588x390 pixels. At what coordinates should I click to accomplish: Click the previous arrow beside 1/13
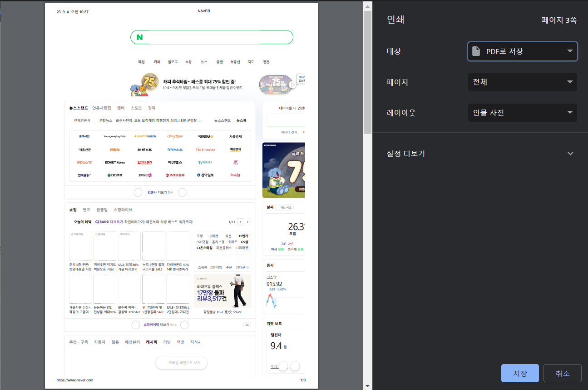pos(241,222)
